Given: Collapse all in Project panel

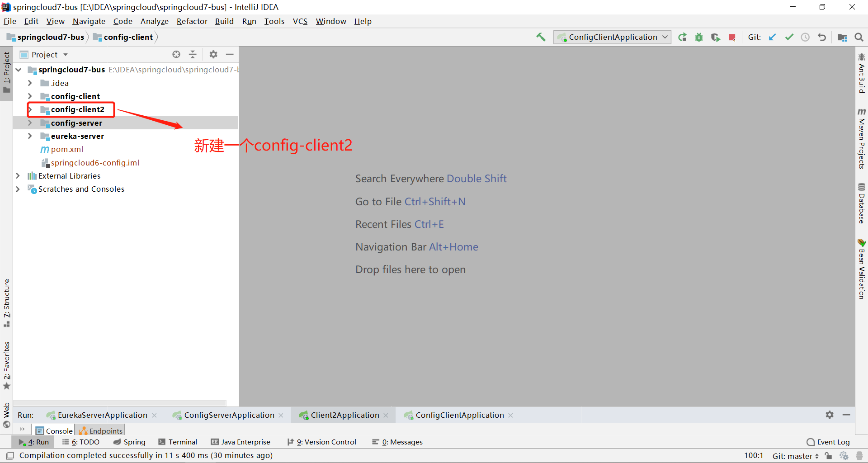Looking at the screenshot, I should (193, 54).
